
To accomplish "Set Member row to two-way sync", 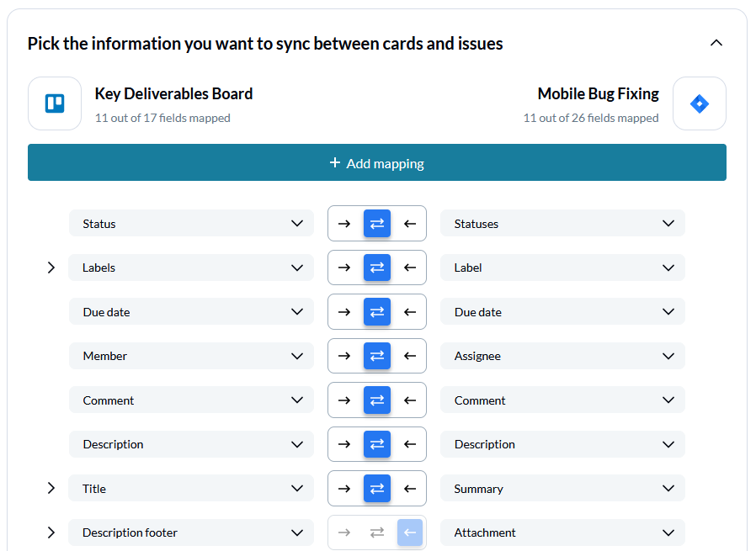I will pos(377,356).
